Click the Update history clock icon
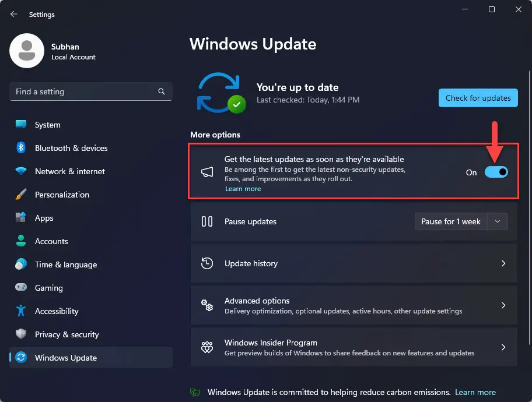Image resolution: width=532 pixels, height=402 pixels. click(x=207, y=263)
